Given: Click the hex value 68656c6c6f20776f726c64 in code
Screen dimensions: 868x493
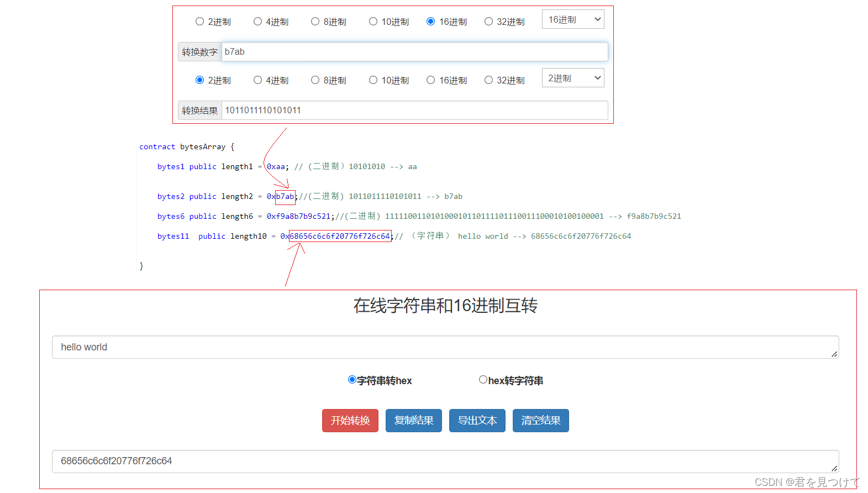Looking at the screenshot, I should [x=340, y=236].
